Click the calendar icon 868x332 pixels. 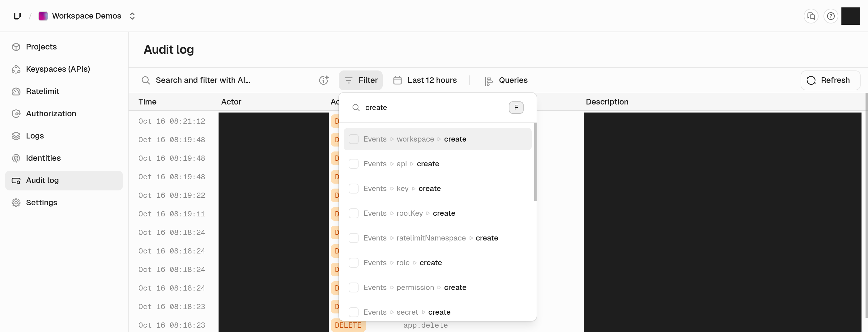[398, 80]
